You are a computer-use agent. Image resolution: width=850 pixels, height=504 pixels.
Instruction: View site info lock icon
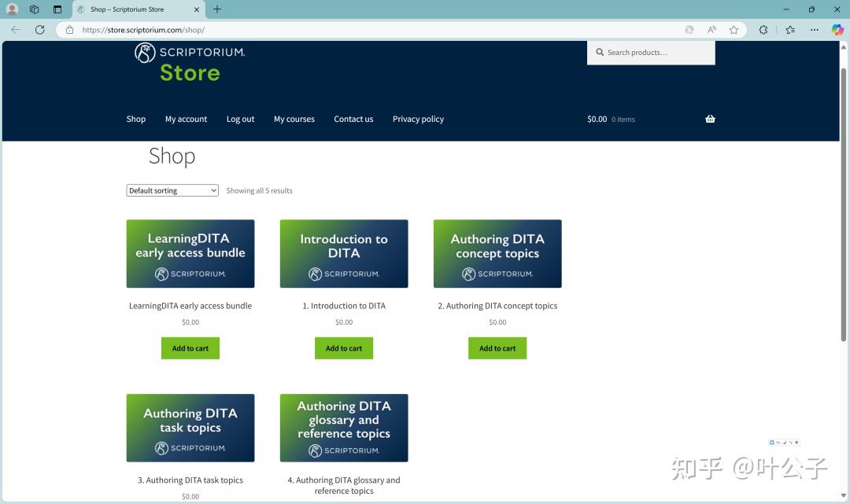coord(69,30)
